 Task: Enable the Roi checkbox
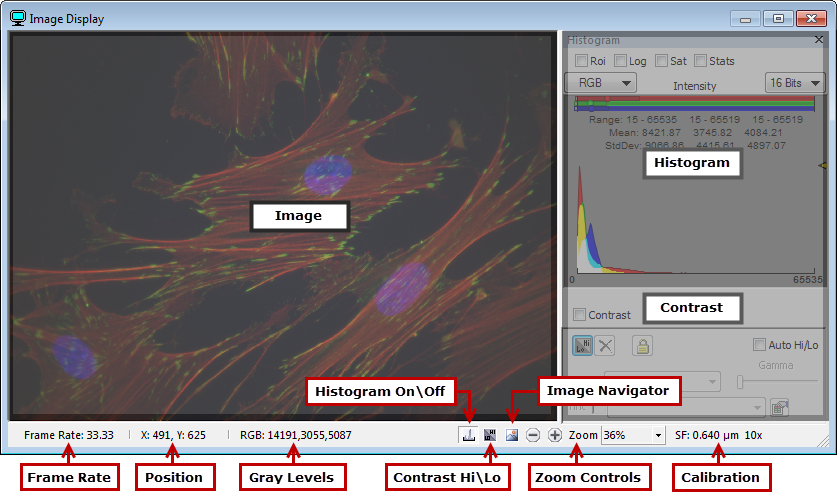coord(581,61)
